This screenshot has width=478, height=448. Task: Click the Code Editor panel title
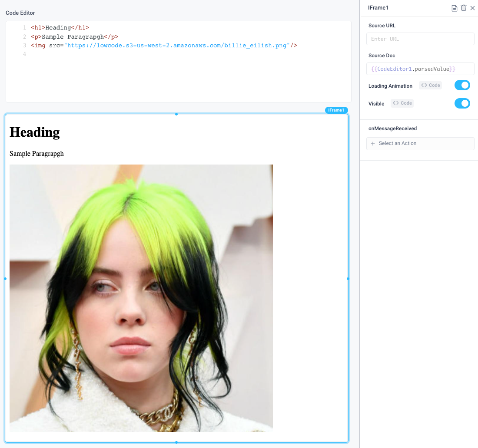coord(20,13)
